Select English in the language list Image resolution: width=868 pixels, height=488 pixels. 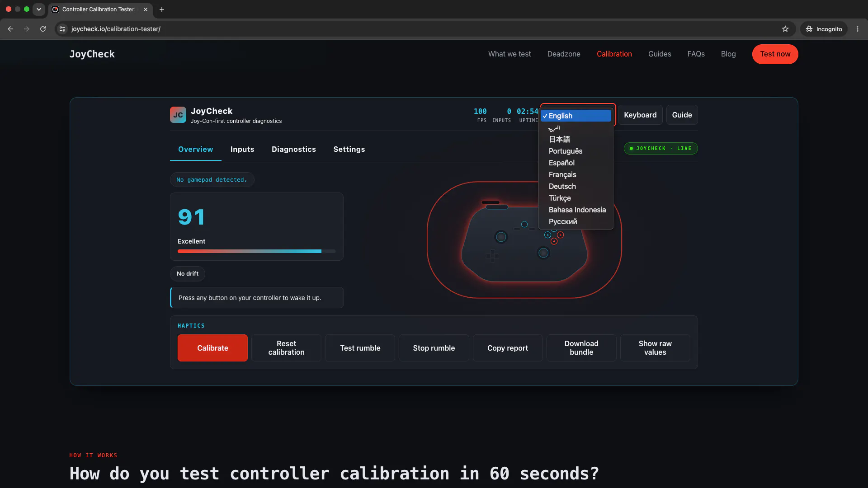coord(576,116)
